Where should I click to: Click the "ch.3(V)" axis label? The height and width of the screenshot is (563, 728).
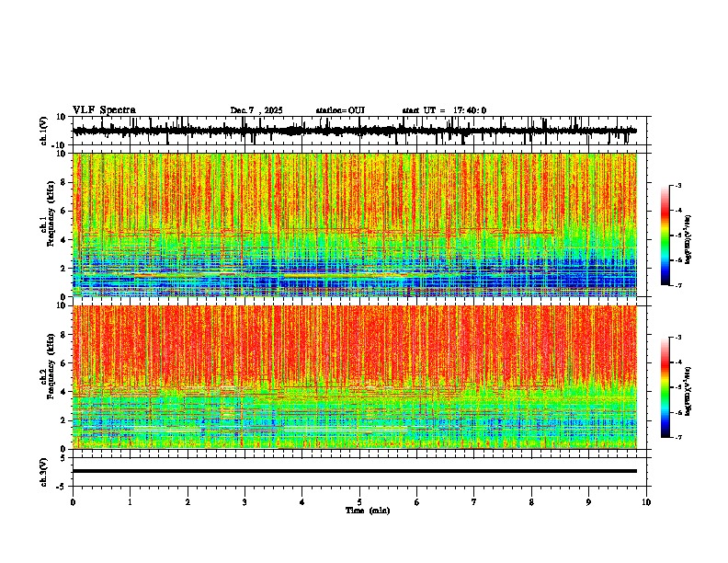tap(44, 472)
